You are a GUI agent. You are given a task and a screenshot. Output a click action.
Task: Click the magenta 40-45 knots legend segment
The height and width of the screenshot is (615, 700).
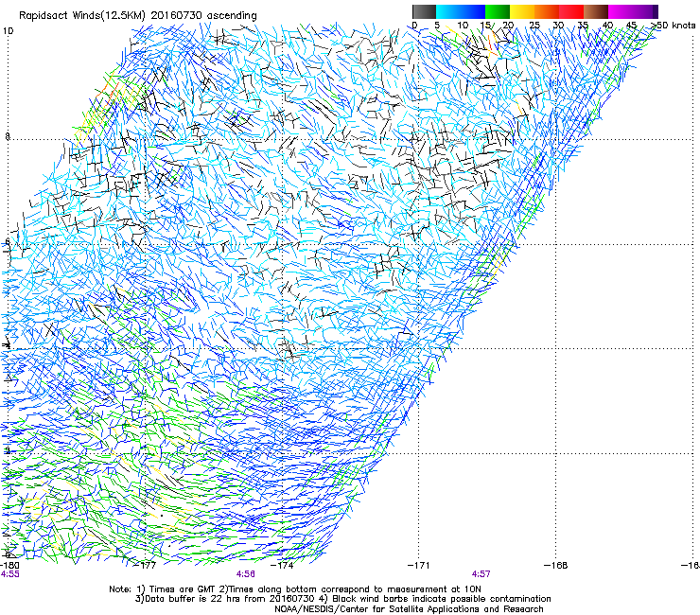621,11
